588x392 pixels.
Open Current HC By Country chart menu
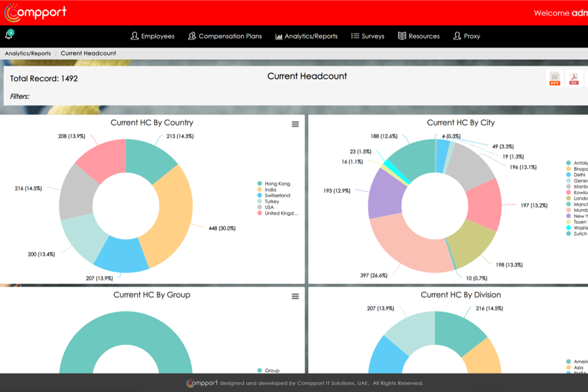(x=295, y=124)
